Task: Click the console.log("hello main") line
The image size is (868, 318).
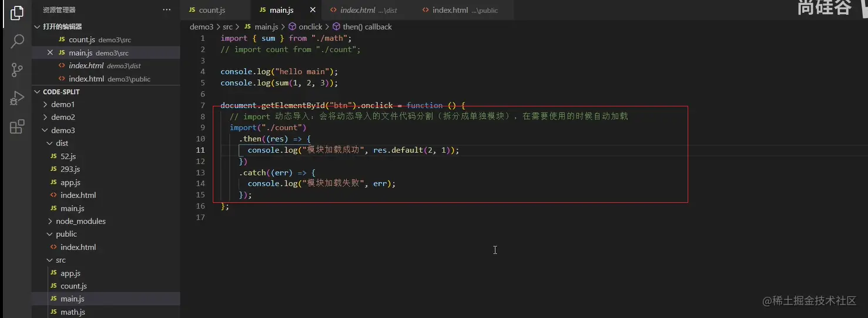Action: coord(279,72)
